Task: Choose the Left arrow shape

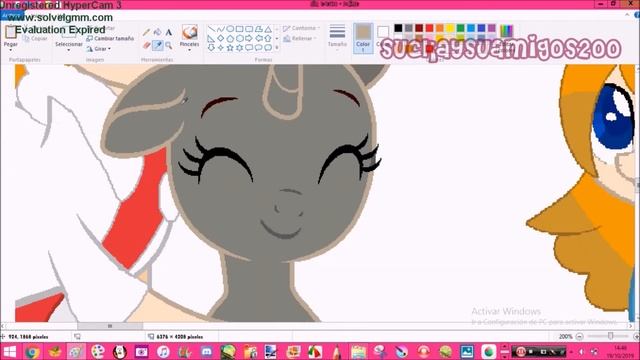Action: [258, 38]
